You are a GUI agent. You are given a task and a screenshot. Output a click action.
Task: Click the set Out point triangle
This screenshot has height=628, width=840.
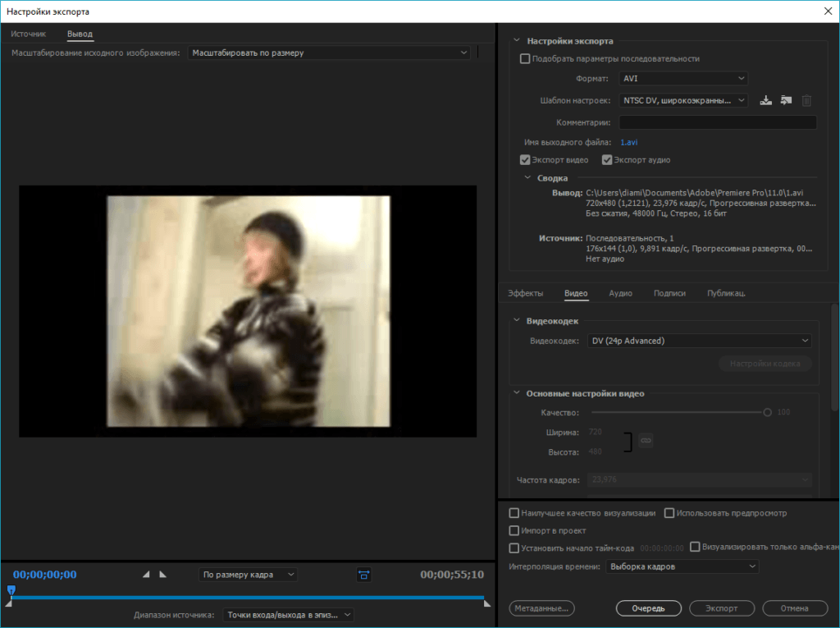[162, 575]
